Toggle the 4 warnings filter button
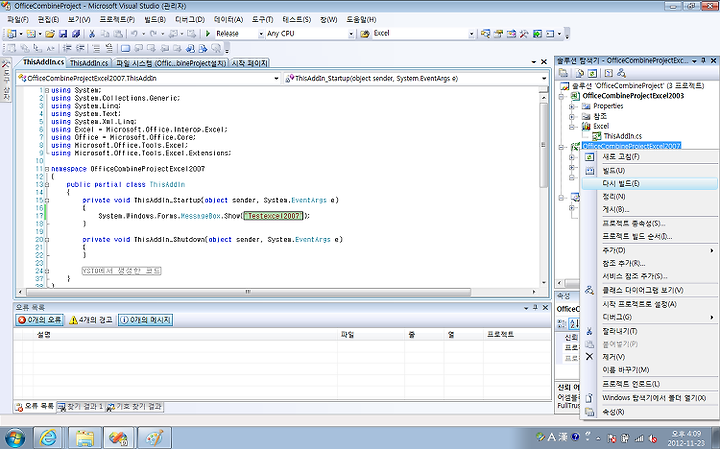Image resolution: width=720 pixels, height=449 pixels. [x=91, y=320]
